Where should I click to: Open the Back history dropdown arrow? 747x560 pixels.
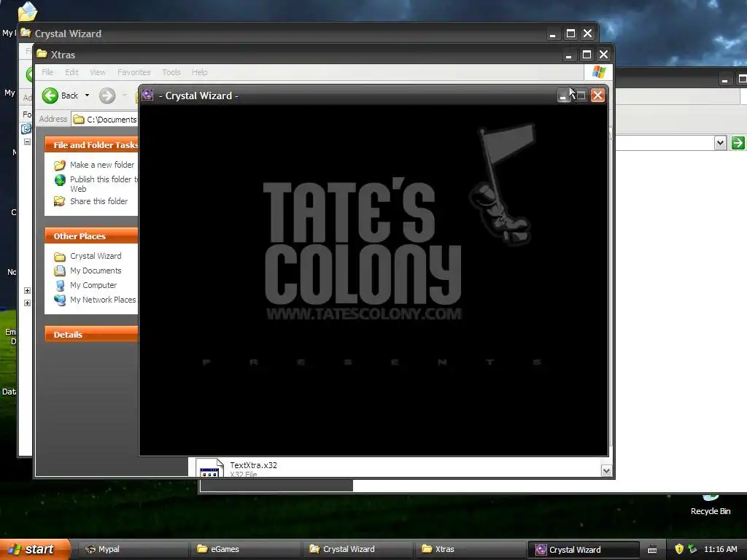pyautogui.click(x=88, y=96)
